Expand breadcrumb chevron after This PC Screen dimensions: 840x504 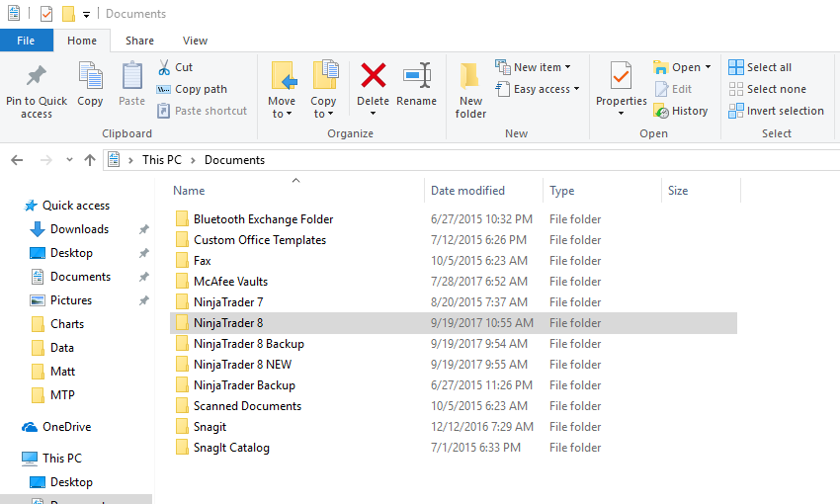pos(193,160)
